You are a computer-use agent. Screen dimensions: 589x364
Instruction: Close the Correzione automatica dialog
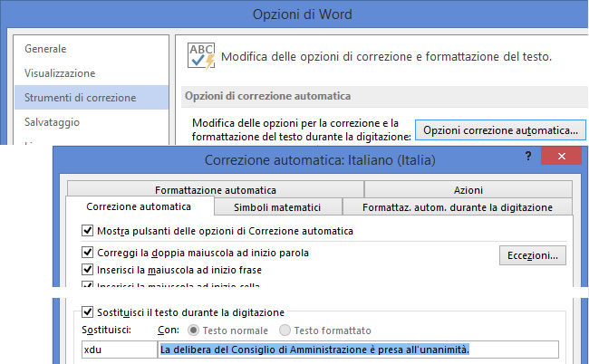(x=561, y=156)
